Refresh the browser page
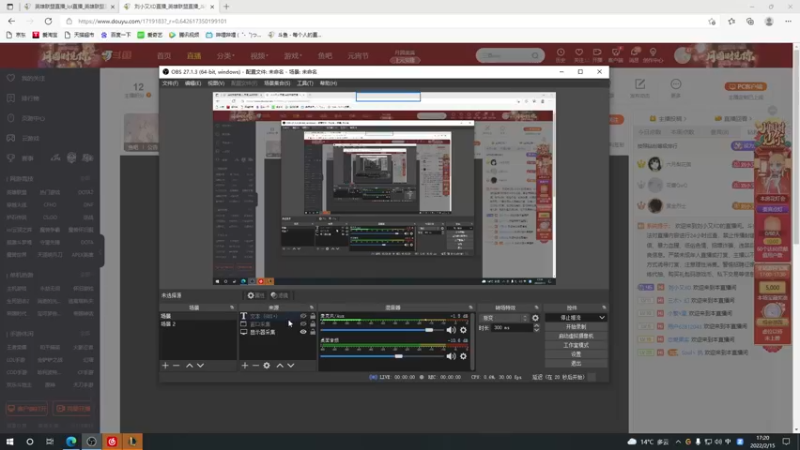The height and width of the screenshot is (450, 800). pos(48,21)
